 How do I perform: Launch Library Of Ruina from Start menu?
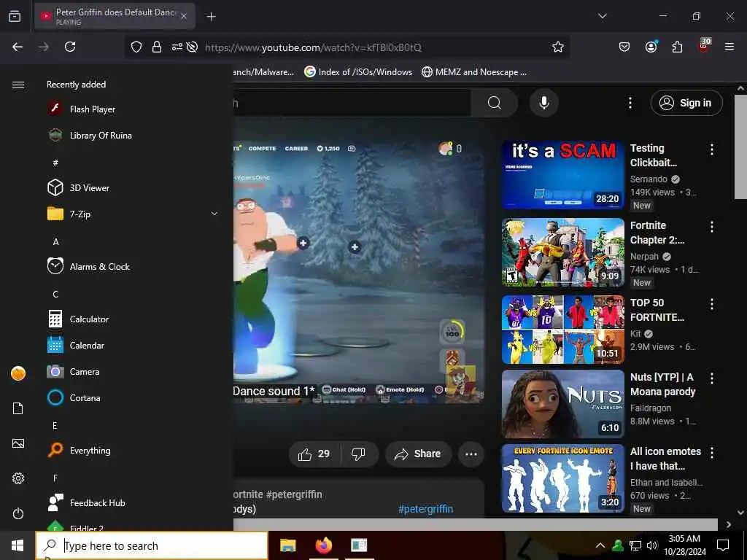coord(101,135)
